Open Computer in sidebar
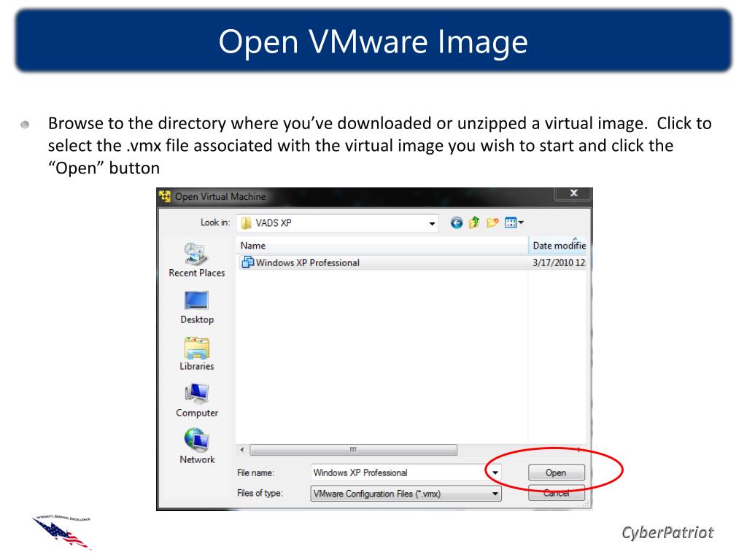This screenshot has height=560, width=747. tap(196, 400)
